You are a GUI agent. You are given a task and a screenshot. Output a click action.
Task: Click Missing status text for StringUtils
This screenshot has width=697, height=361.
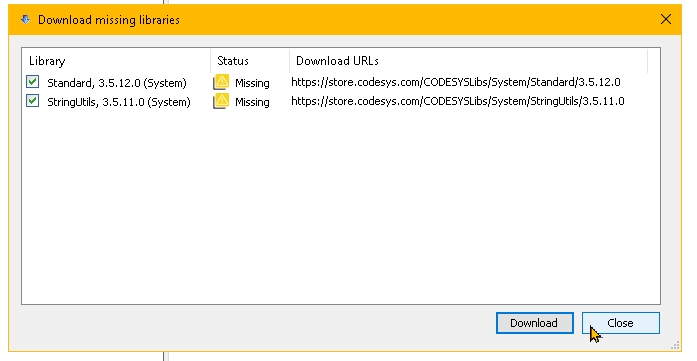[x=252, y=102]
